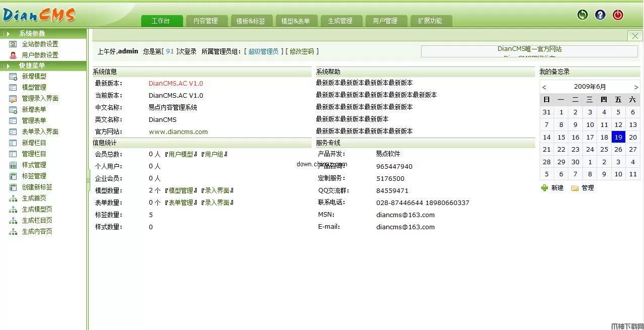Viewport: 644px width, 330px height.
Task: Switch to the 内容管理 tab
Action: coord(206,21)
